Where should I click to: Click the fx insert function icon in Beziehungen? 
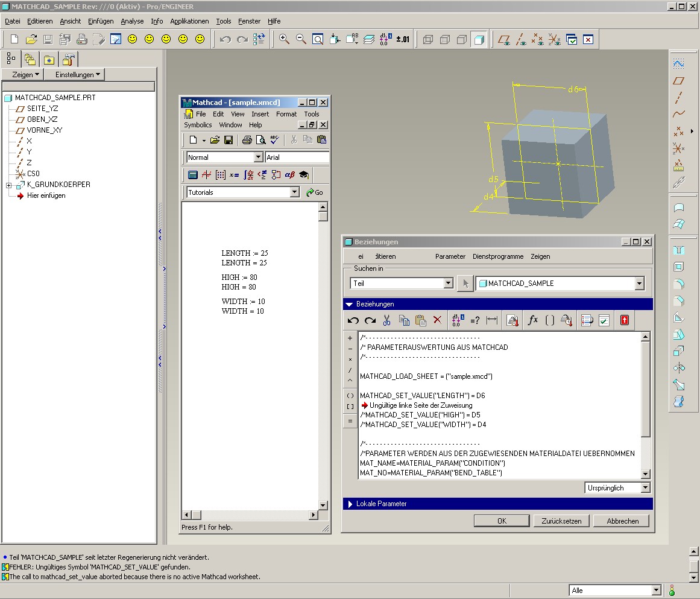(x=532, y=320)
